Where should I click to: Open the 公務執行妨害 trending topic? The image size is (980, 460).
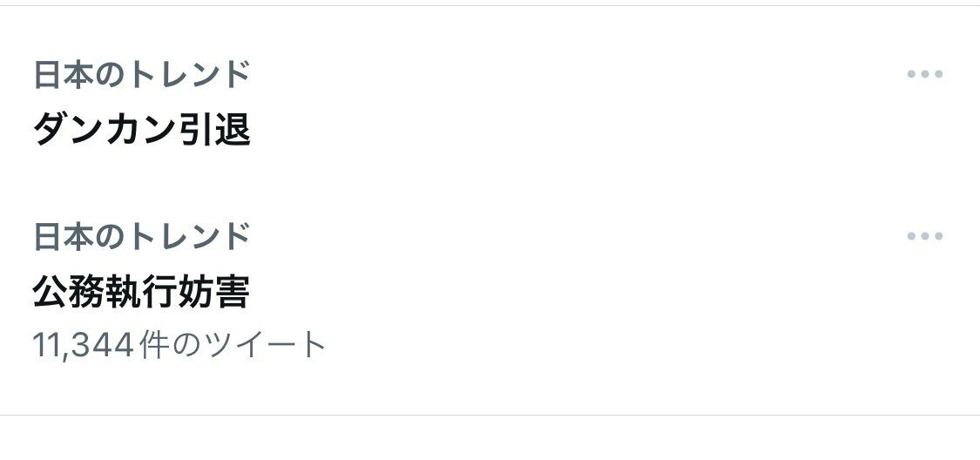(x=142, y=293)
